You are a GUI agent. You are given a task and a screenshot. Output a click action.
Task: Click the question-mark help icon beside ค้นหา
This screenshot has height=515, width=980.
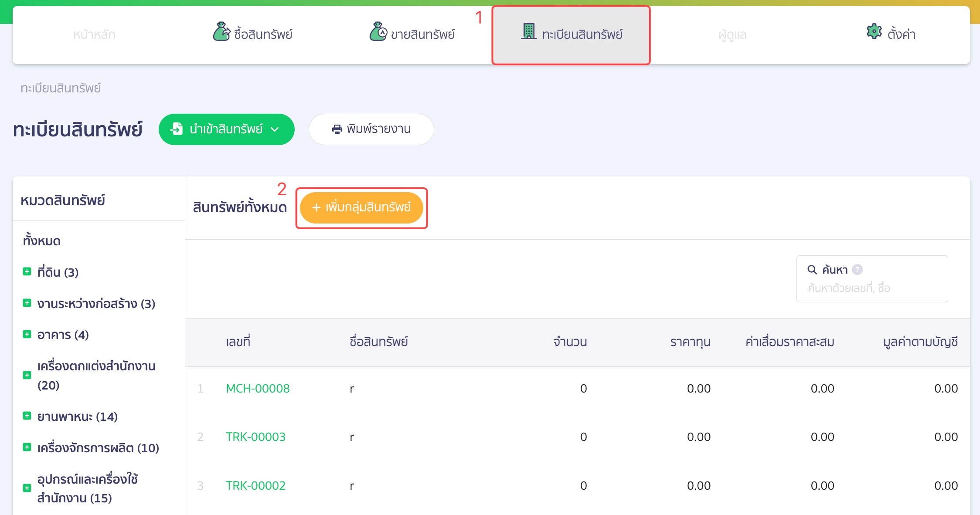857,270
